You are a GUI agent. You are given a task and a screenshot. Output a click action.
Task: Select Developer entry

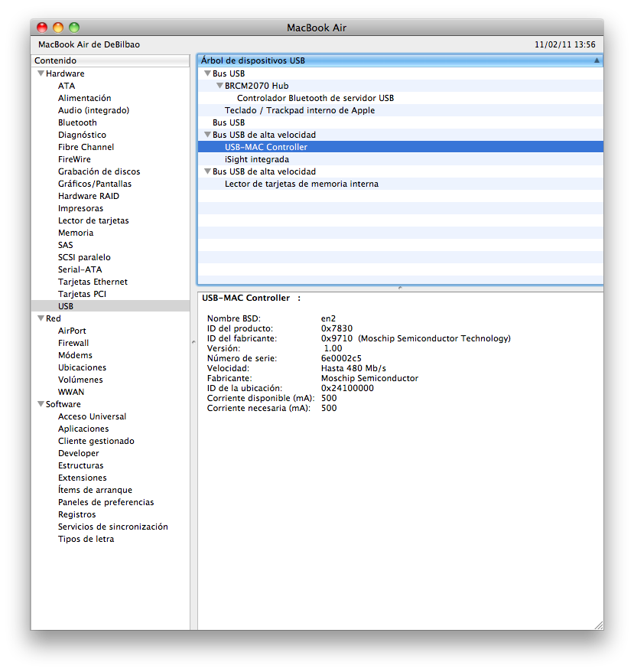[79, 453]
